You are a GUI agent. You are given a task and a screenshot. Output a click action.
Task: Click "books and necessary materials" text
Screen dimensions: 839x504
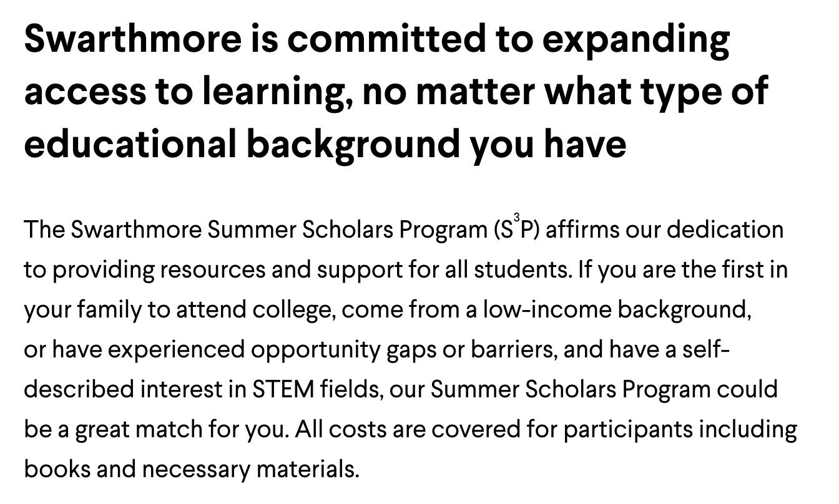click(192, 470)
